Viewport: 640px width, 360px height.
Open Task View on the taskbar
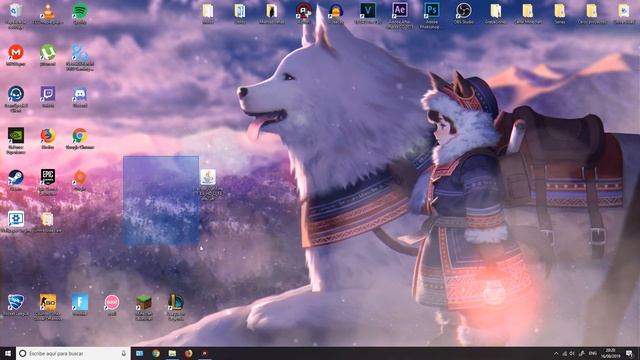pyautogui.click(x=140, y=353)
